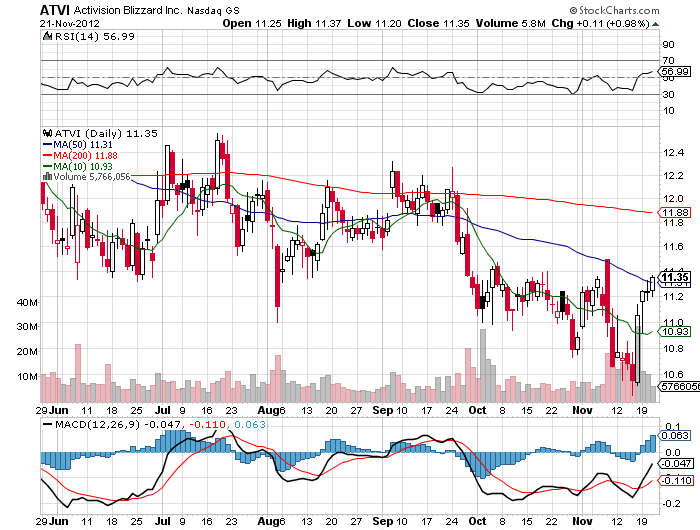
Task: Click the Nov label on MACD date axis
Action: pos(582,521)
